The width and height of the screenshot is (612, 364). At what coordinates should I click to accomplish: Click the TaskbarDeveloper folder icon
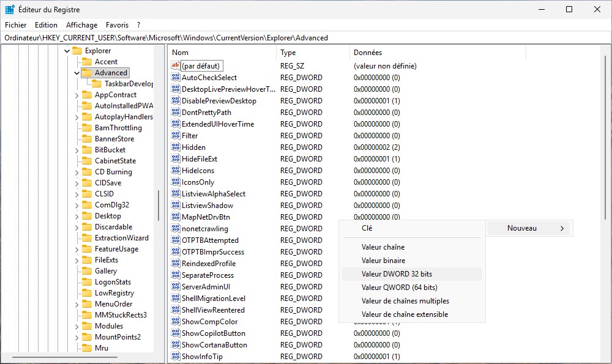[96, 84]
